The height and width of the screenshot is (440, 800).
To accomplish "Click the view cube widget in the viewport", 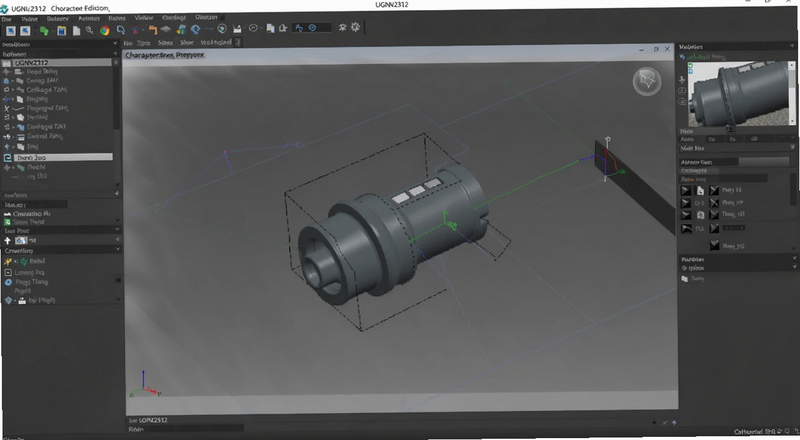I will (646, 81).
